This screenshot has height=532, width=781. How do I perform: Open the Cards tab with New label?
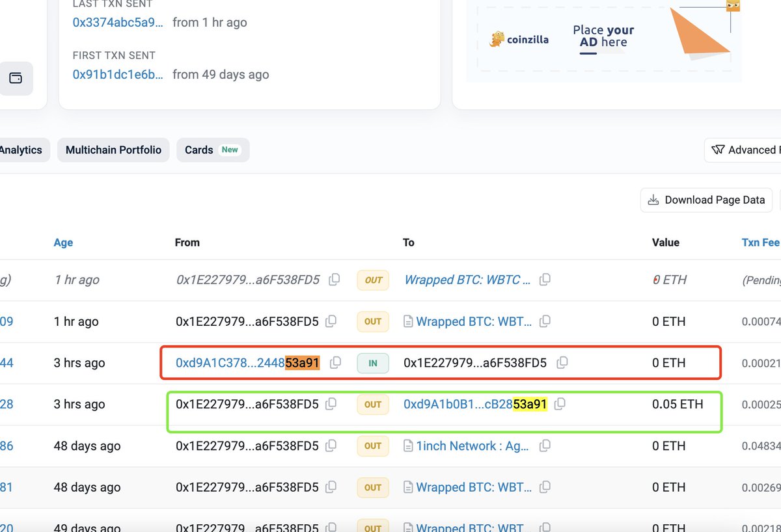(x=212, y=150)
